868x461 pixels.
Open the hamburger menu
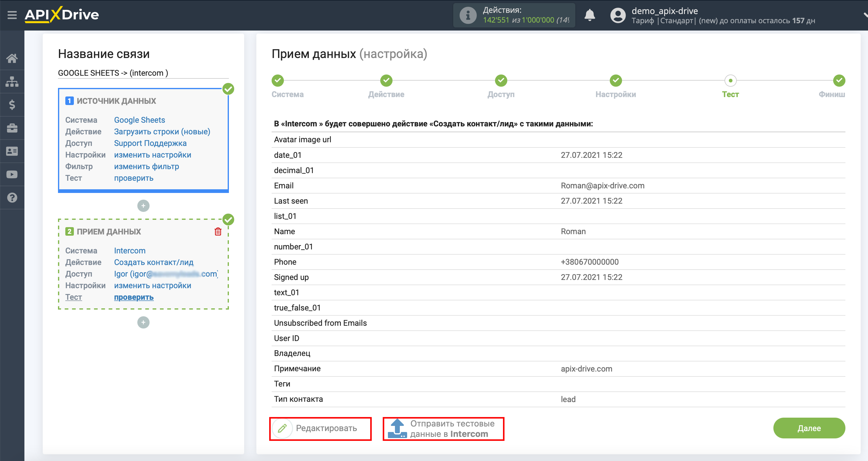(12, 15)
